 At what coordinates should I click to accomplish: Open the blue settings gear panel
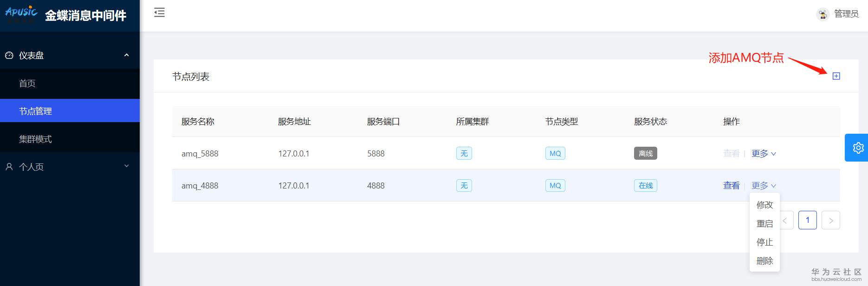coord(858,148)
